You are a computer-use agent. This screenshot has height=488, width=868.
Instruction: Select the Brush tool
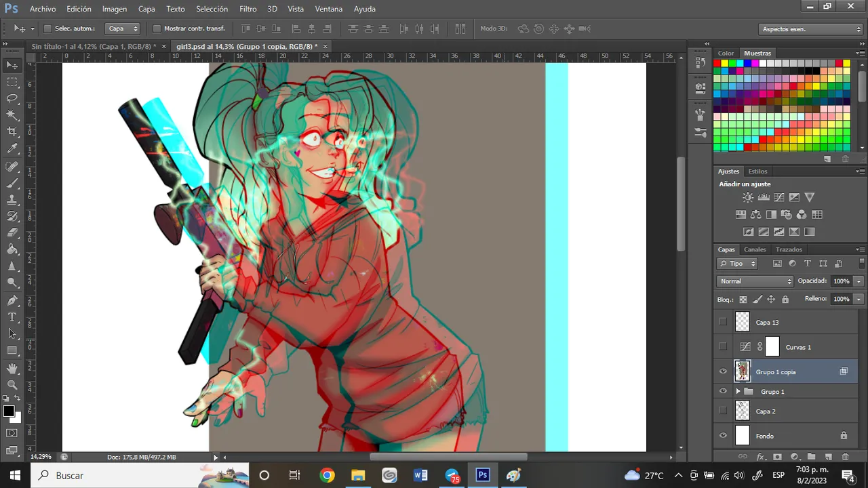12,183
